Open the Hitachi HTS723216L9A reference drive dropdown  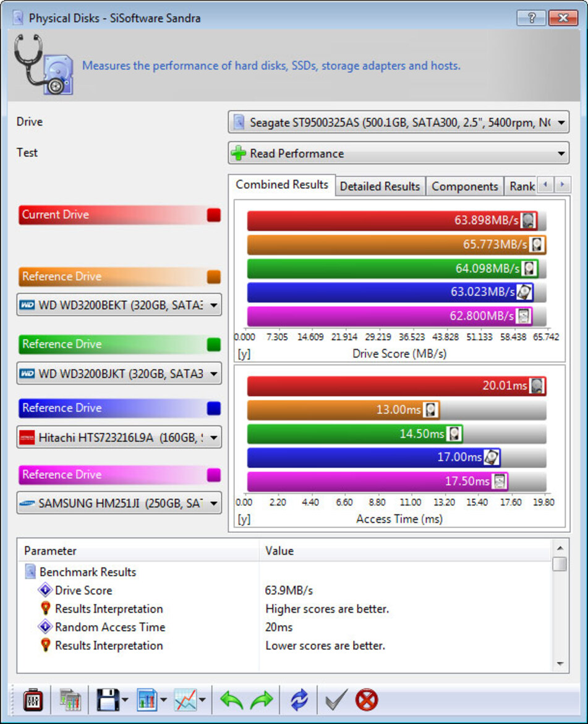pyautogui.click(x=119, y=437)
